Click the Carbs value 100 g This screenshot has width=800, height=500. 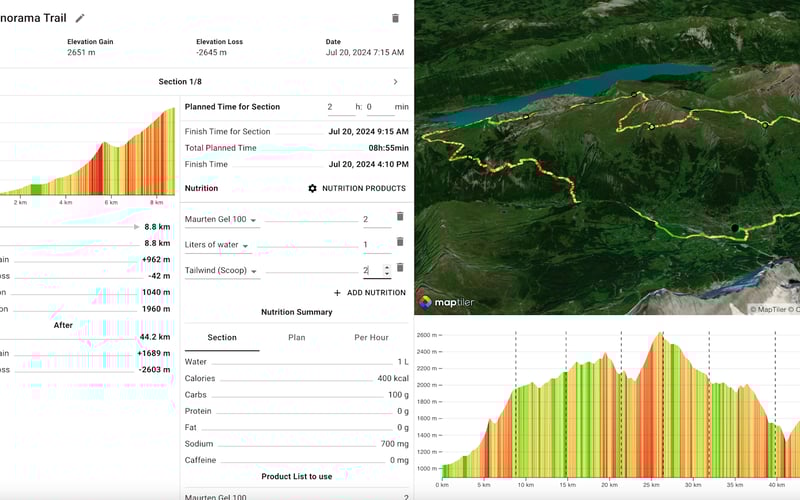coord(398,395)
